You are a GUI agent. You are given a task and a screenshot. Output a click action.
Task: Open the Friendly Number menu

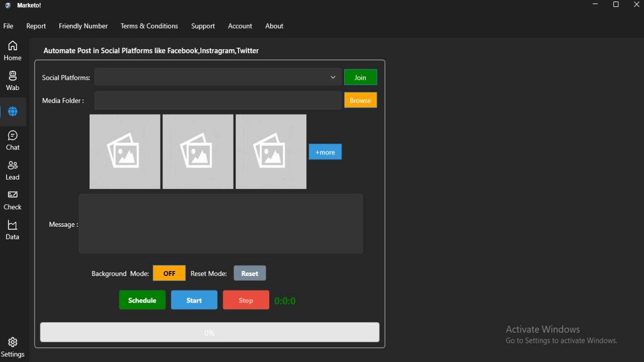click(x=83, y=26)
